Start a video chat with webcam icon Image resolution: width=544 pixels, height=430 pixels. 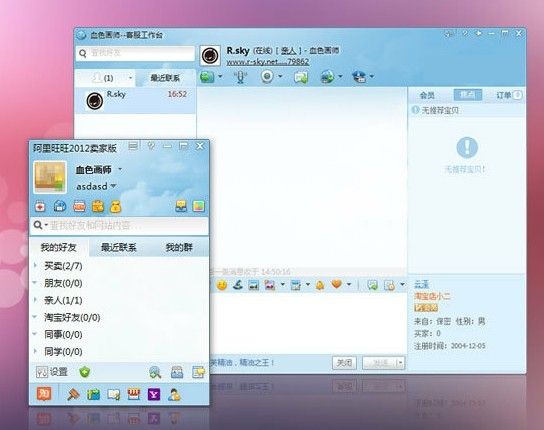tap(267, 77)
